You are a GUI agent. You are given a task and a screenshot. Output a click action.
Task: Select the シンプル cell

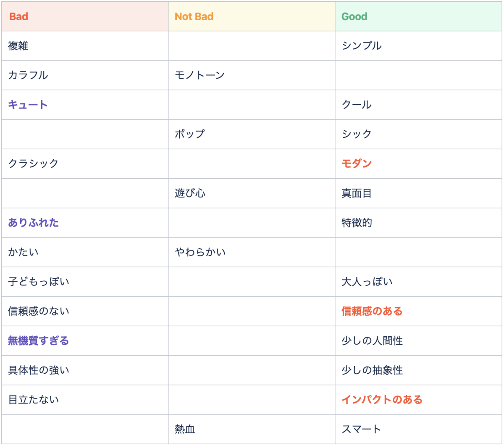click(x=418, y=46)
